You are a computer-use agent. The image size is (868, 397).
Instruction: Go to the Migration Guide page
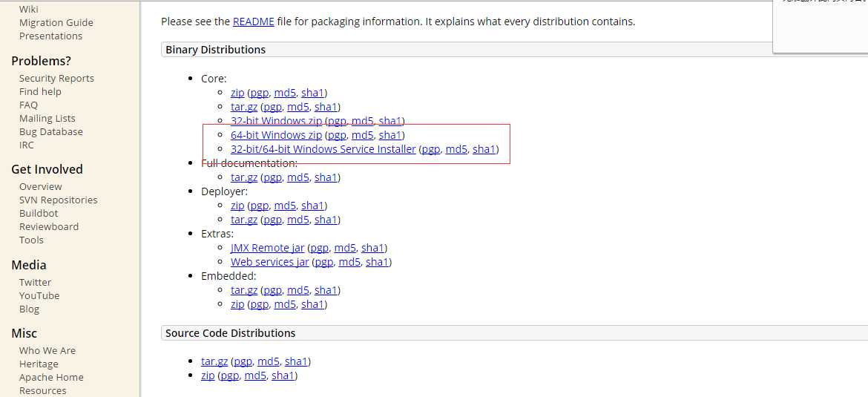pyautogui.click(x=56, y=23)
